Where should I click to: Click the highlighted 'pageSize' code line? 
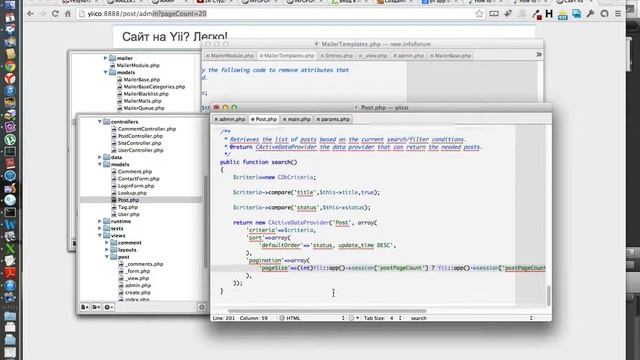coord(378,268)
